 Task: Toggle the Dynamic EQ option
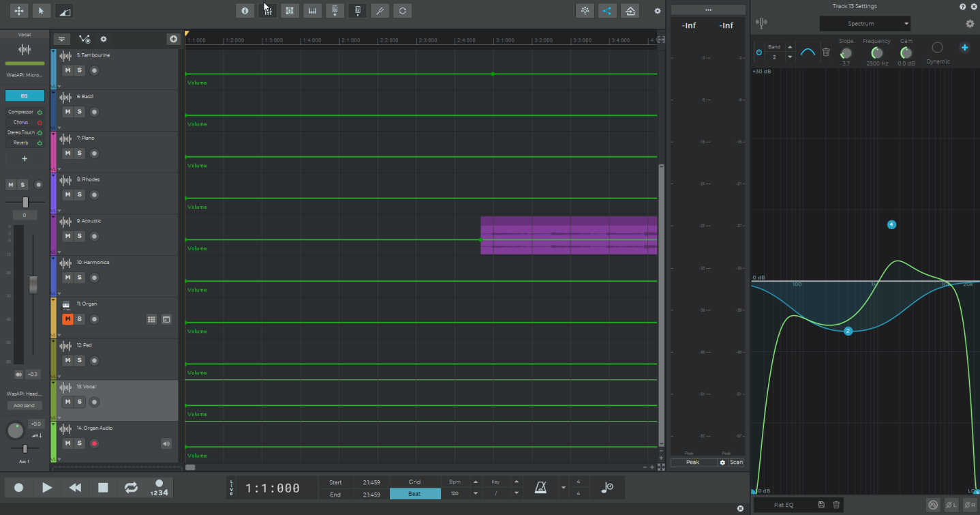(x=938, y=48)
